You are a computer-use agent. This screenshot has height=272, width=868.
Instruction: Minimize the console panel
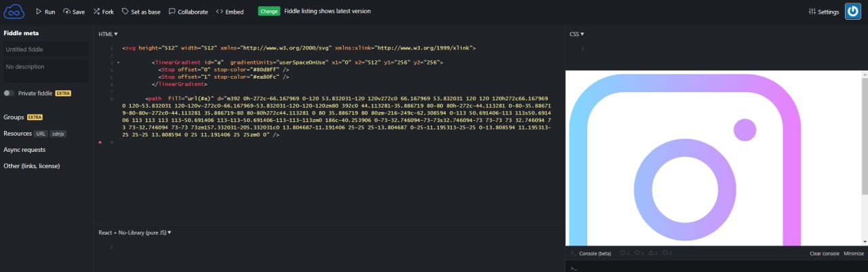854,254
